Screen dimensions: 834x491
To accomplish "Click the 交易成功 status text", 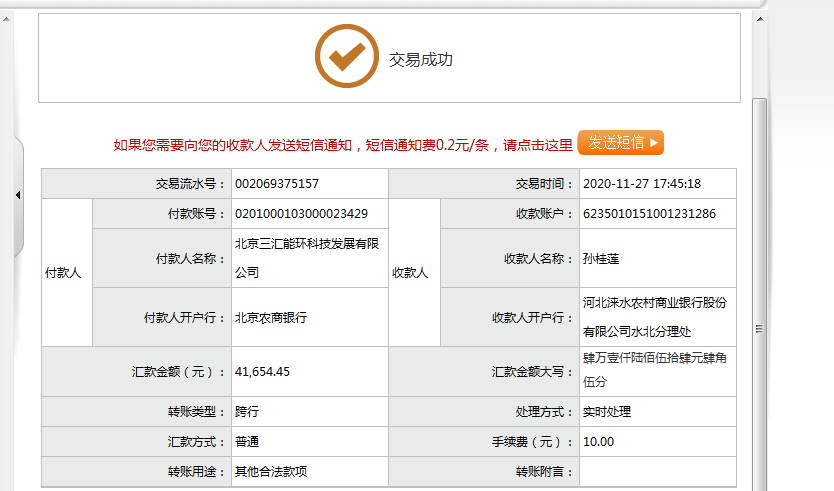I will [x=421, y=60].
